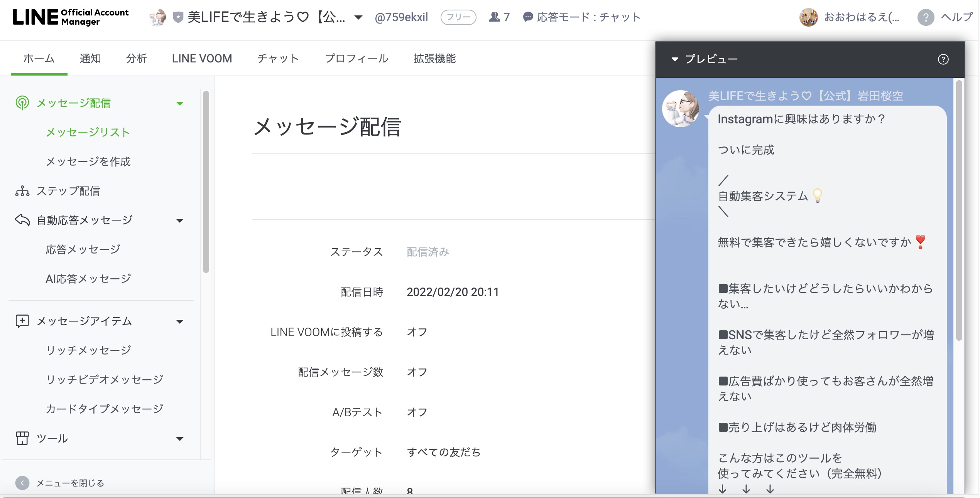Click the ステップ配信 hierarchy icon

22,191
